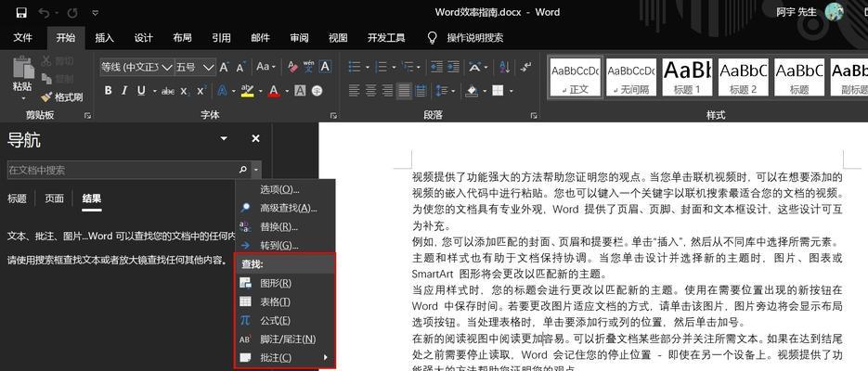The image size is (868, 371).
Task: Decrease paragraph indent
Action: (436, 67)
